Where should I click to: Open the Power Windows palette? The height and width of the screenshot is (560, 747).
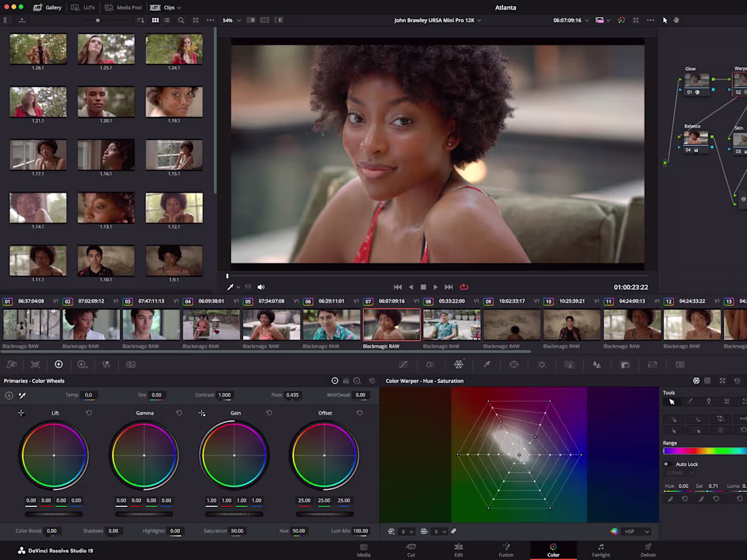pyautogui.click(x=513, y=365)
